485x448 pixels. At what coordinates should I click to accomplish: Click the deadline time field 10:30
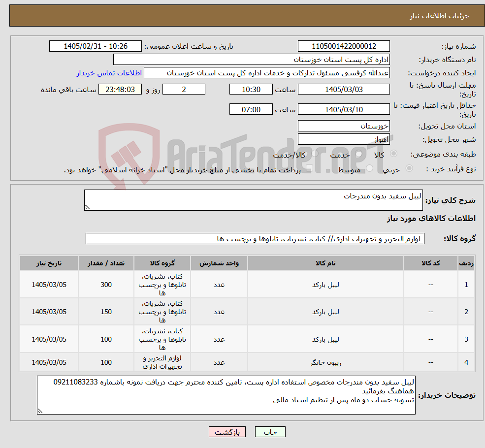(x=251, y=89)
